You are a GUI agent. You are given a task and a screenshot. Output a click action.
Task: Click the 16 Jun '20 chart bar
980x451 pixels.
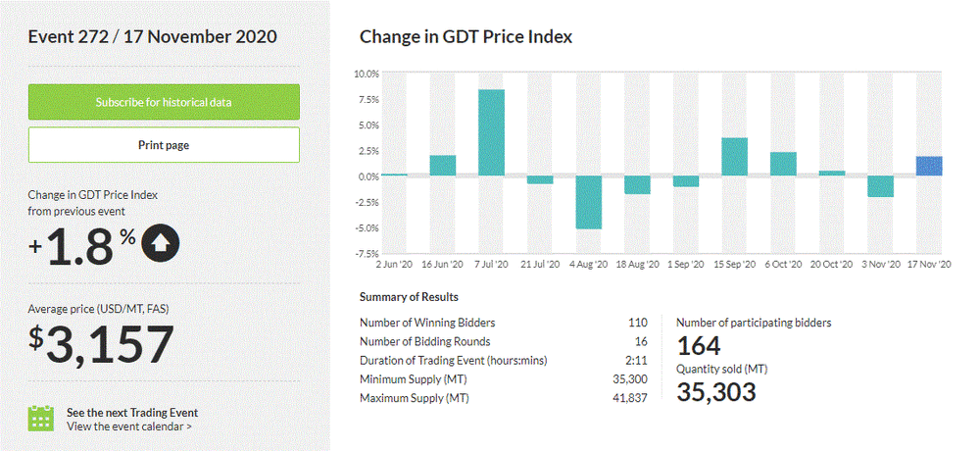(443, 166)
